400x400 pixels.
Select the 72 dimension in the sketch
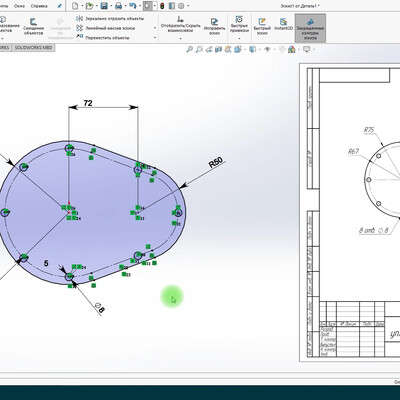click(88, 103)
